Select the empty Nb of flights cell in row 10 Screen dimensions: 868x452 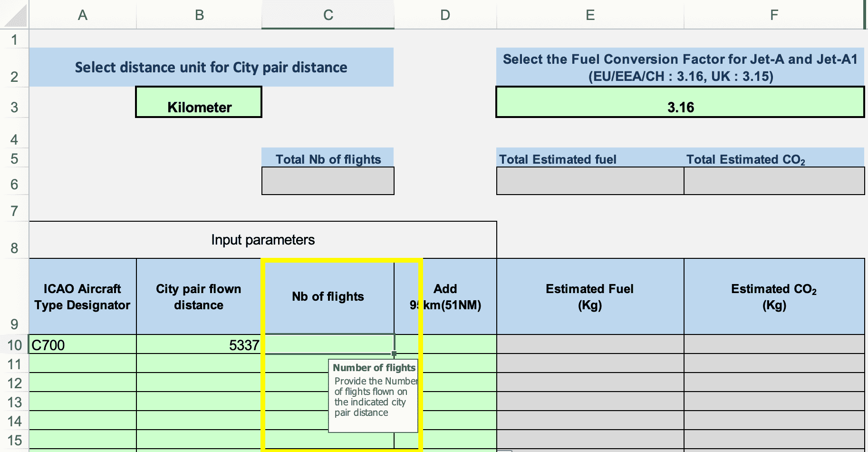pyautogui.click(x=328, y=344)
